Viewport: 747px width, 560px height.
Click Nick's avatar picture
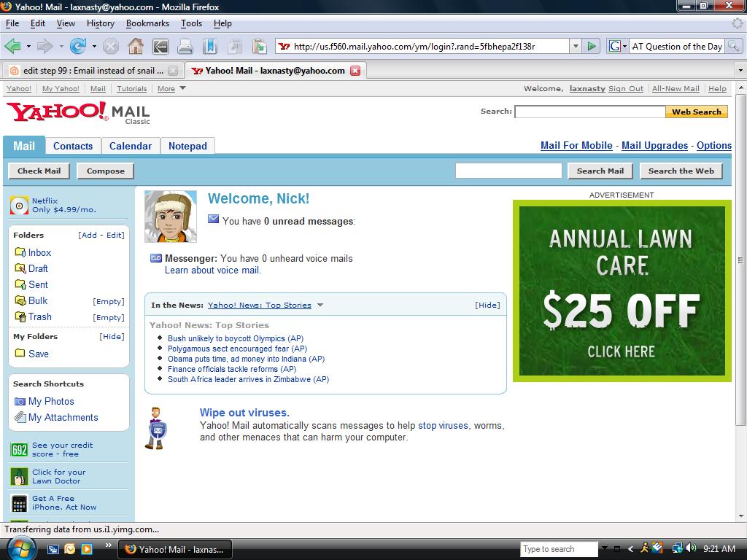pyautogui.click(x=171, y=217)
